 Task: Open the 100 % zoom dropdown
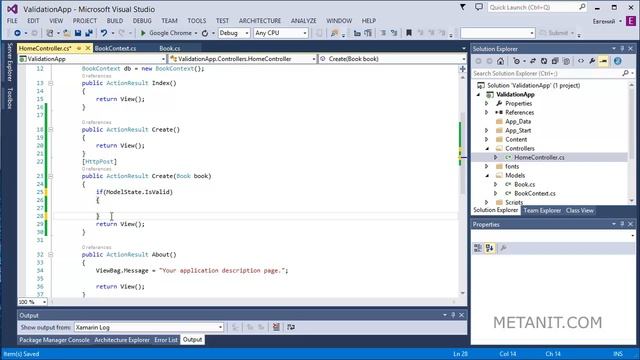coord(33,302)
